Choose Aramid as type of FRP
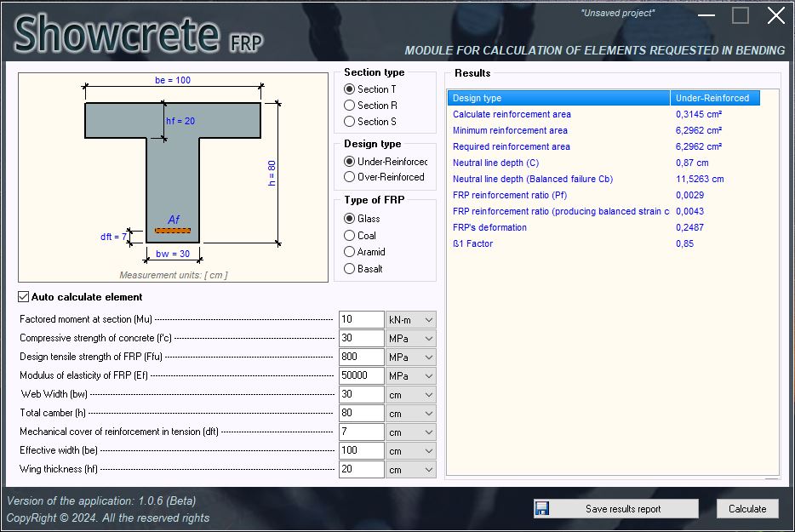The height and width of the screenshot is (532, 795). 349,252
